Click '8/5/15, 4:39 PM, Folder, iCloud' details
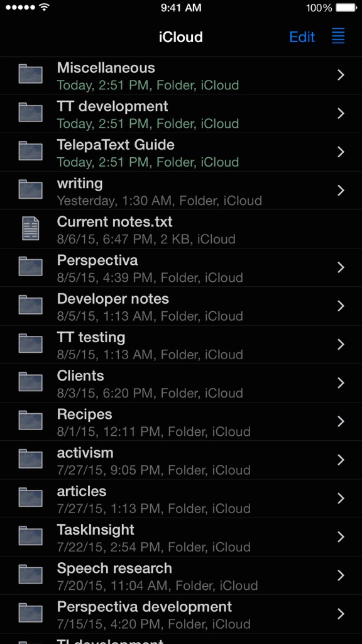 (x=150, y=278)
